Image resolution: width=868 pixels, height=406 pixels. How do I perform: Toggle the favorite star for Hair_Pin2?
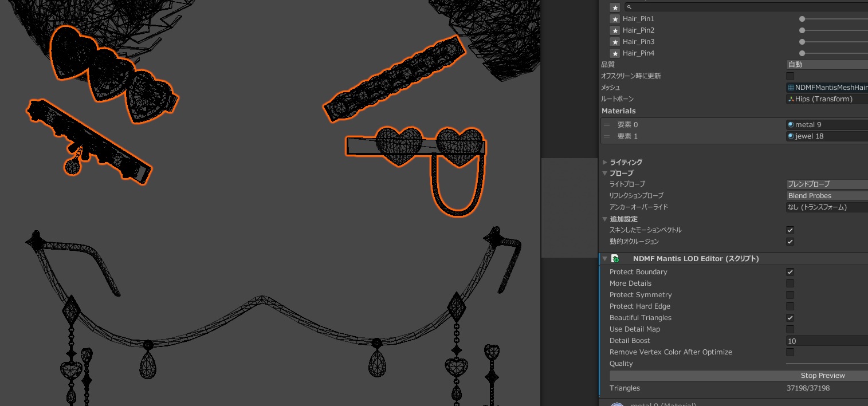coord(615,30)
